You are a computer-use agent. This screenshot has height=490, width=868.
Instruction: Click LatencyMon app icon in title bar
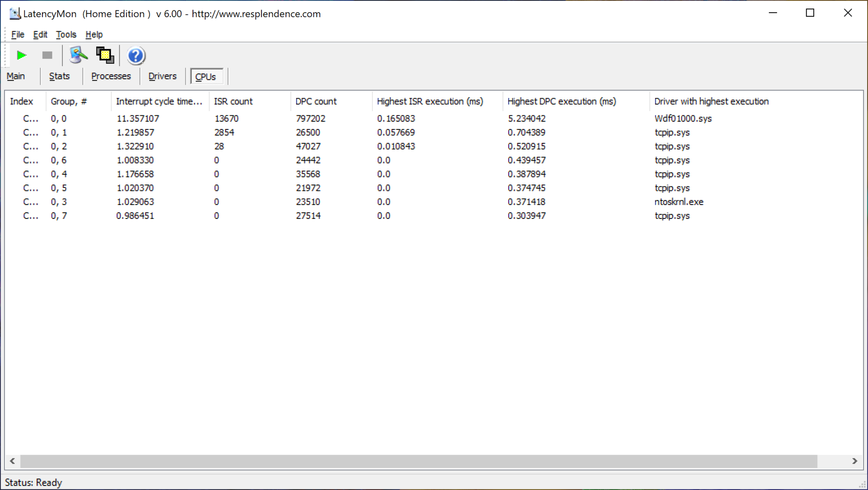tap(15, 14)
